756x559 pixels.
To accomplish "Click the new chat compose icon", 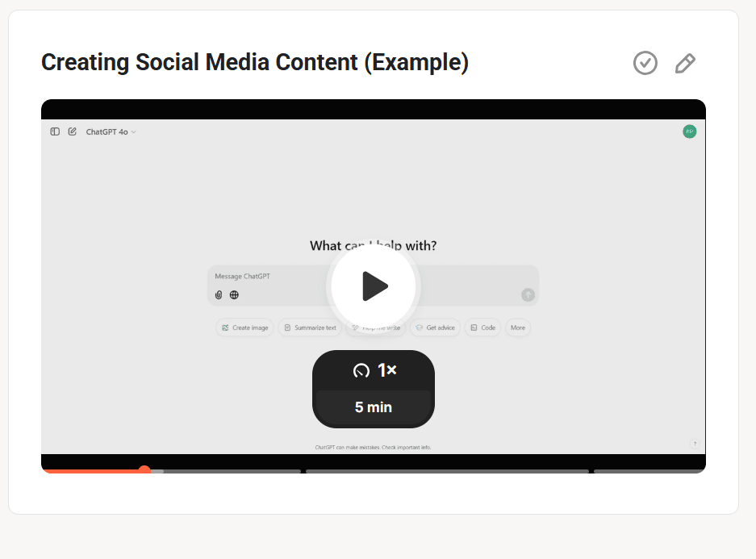I will pos(73,131).
